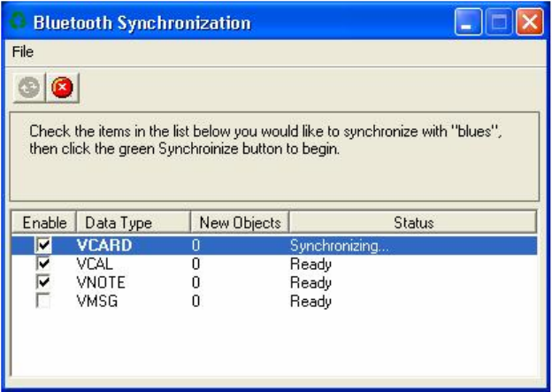Minimize the Bluetooth Synchronization window

tap(468, 22)
